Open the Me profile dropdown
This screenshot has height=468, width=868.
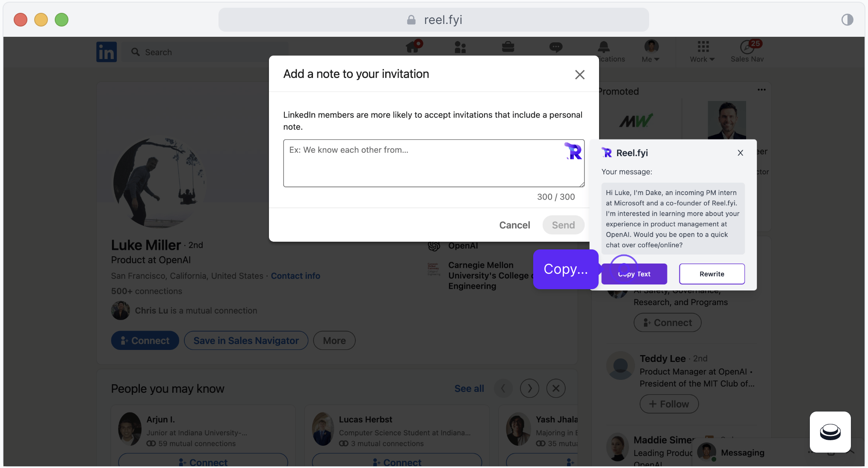tap(651, 51)
